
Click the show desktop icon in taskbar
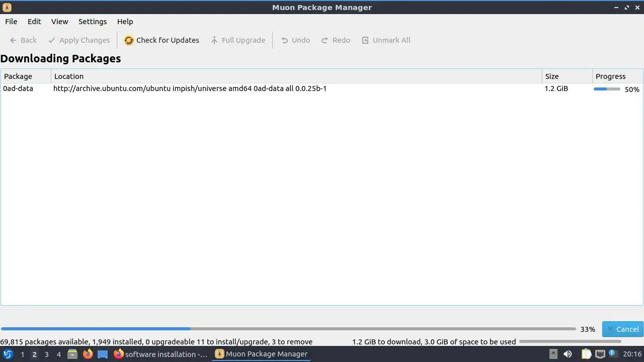pos(103,354)
